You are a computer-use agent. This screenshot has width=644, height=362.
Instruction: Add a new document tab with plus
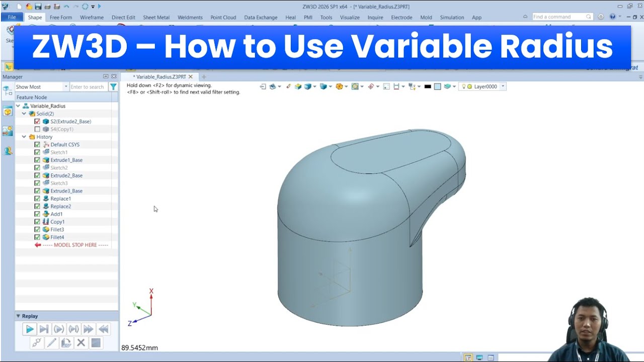pyautogui.click(x=204, y=77)
